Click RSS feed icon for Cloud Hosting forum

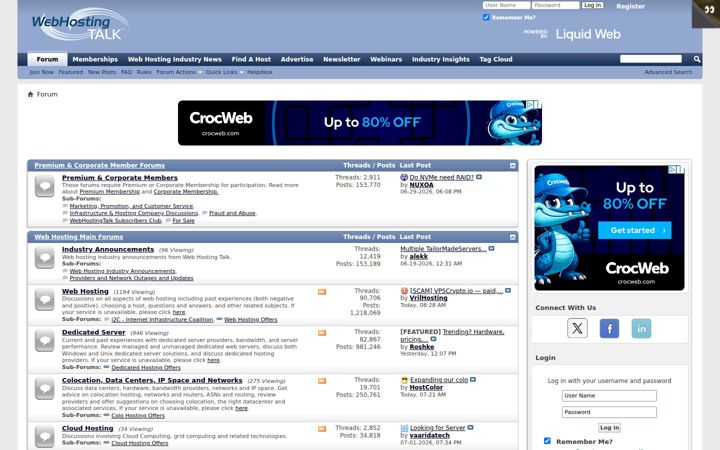pyautogui.click(x=322, y=429)
